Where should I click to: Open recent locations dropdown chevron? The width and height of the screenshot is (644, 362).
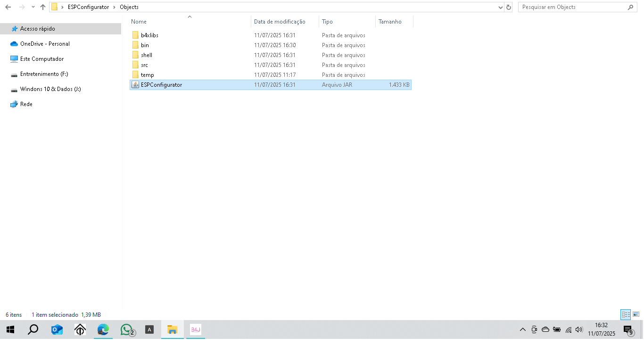coord(33,7)
